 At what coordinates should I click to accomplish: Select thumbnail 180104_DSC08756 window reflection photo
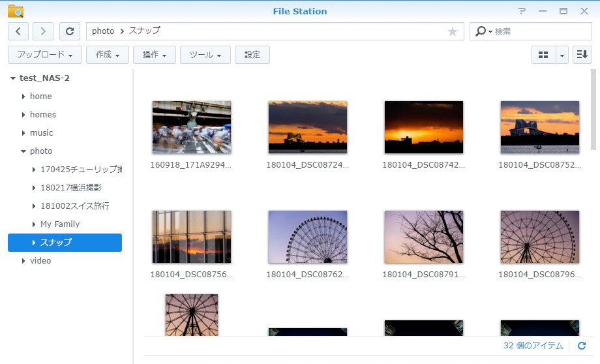[192, 237]
